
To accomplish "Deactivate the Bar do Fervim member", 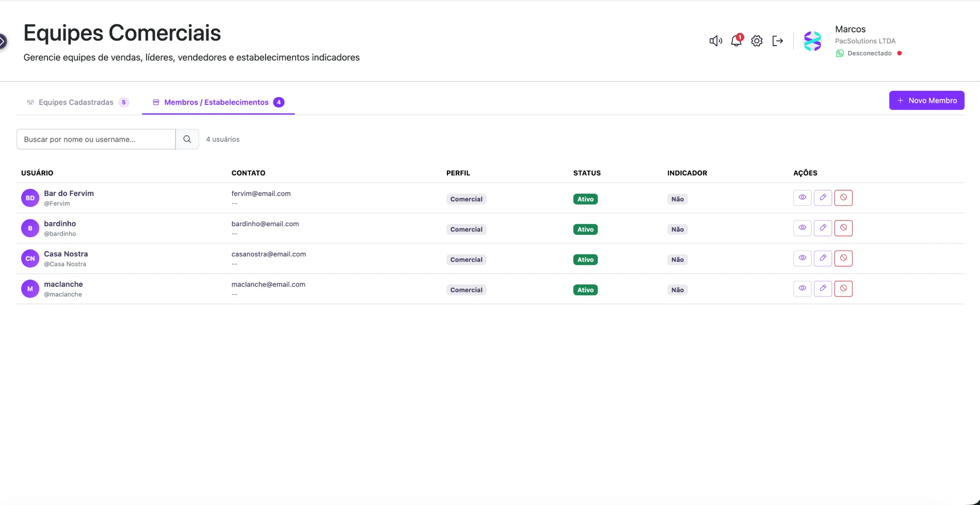I will coord(844,198).
